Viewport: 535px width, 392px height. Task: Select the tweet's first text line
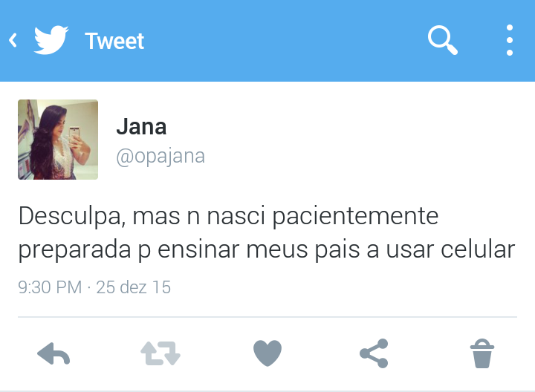click(x=228, y=217)
